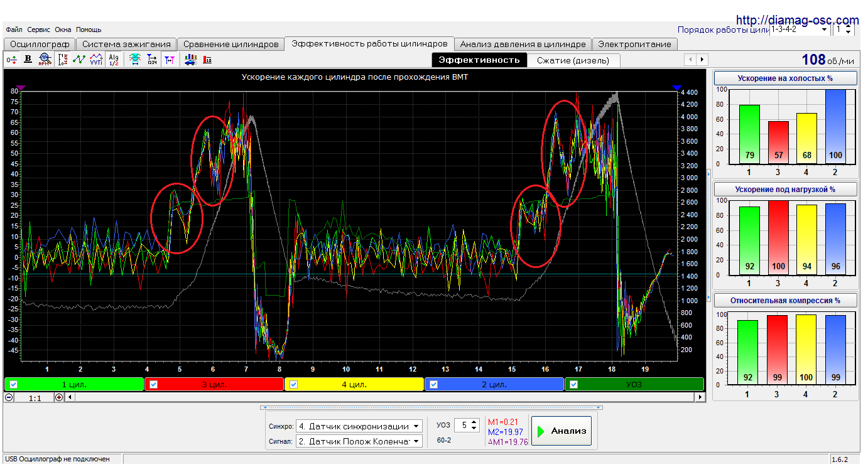This screenshot has height=467, width=868.
Task: Click the previous-page arrow near RPM readout
Action: point(691,60)
